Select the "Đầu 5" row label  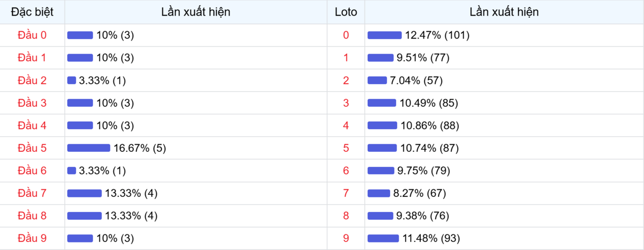tap(32, 148)
